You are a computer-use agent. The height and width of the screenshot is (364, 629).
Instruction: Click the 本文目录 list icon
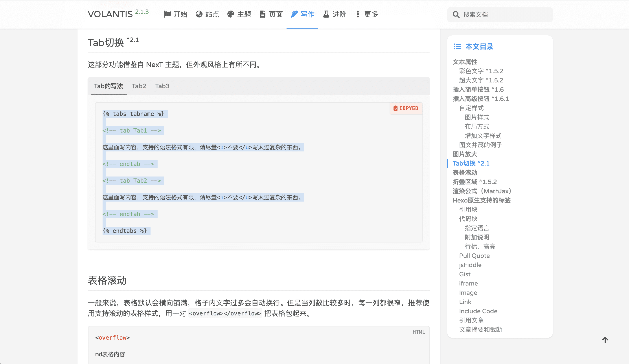coord(457,46)
